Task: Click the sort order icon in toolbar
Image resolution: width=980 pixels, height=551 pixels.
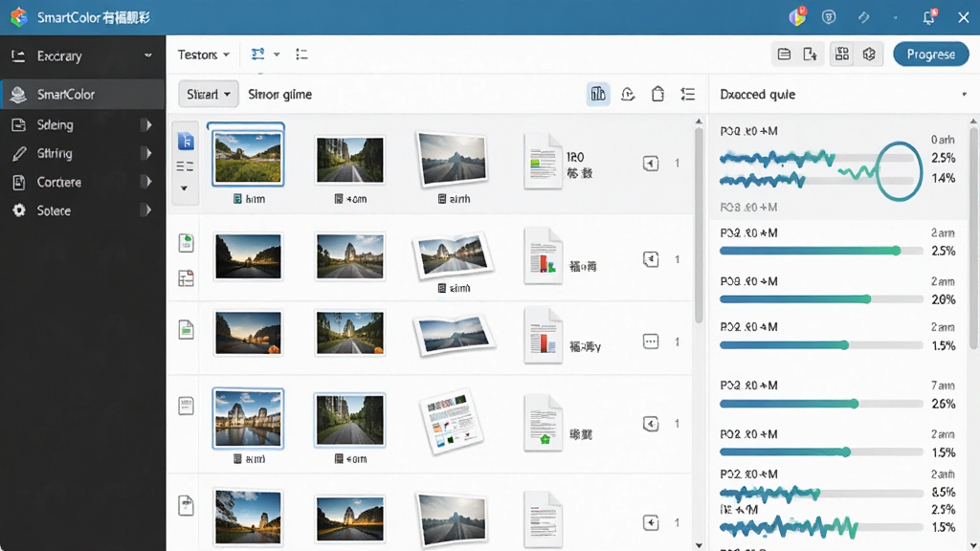Action: pyautogui.click(x=257, y=55)
